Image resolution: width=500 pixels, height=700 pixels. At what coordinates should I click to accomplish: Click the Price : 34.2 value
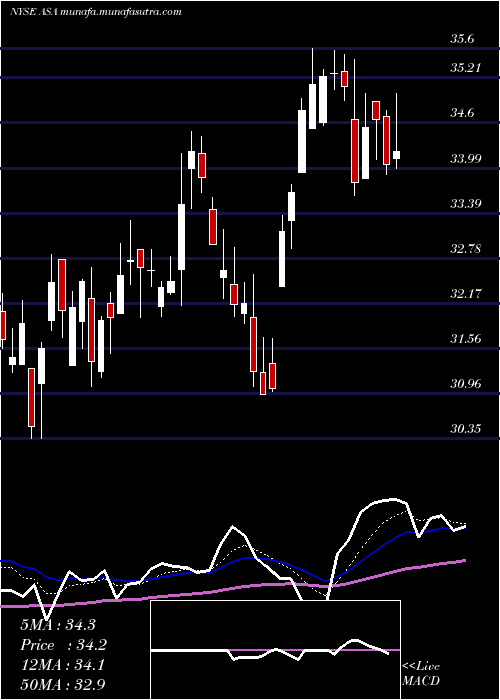pyautogui.click(x=63, y=645)
